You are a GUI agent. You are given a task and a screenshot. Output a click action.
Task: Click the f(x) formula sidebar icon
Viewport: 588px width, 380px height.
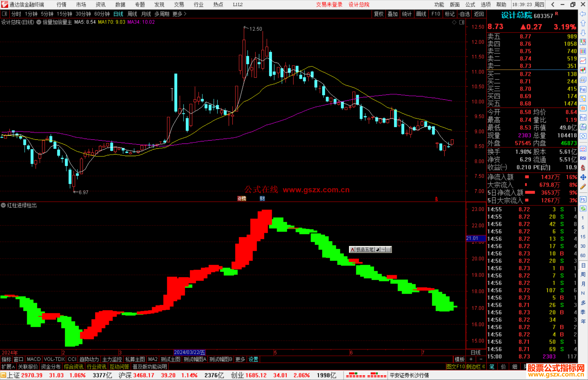click(583, 127)
